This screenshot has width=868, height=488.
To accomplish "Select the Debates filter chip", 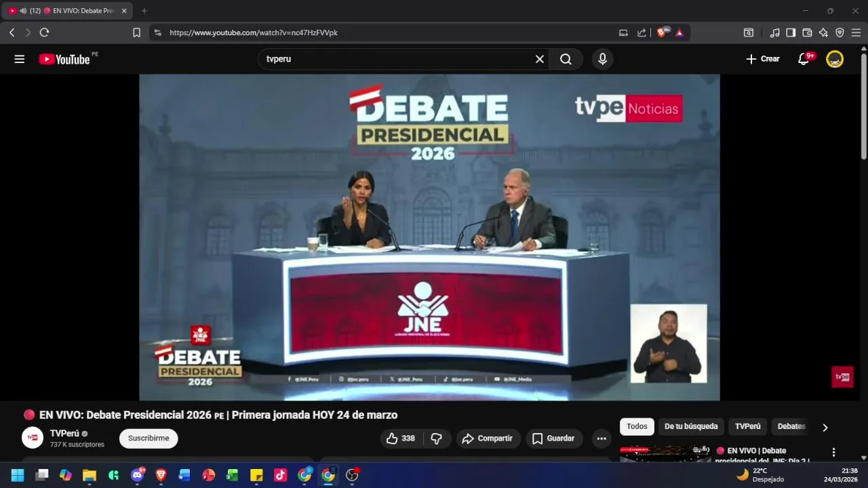I will pos(791,426).
